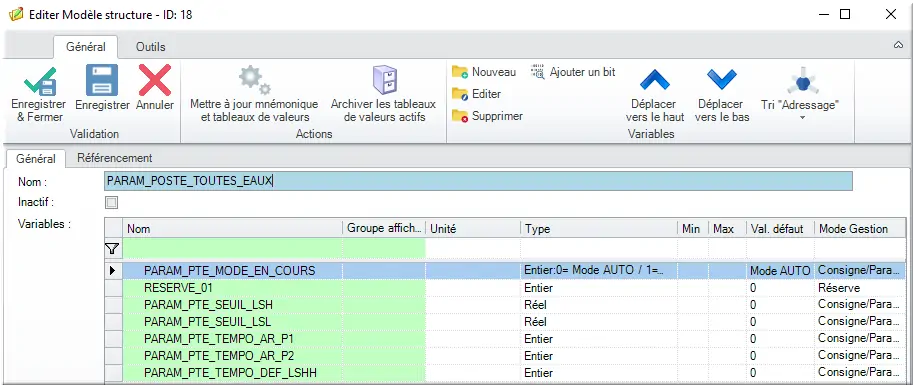This screenshot has width=913, height=385.
Task: Click the Unité column header
Action: tap(473, 229)
